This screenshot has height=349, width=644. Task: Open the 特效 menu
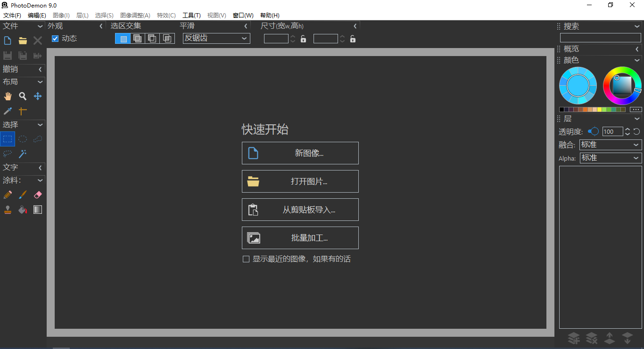coord(166,15)
